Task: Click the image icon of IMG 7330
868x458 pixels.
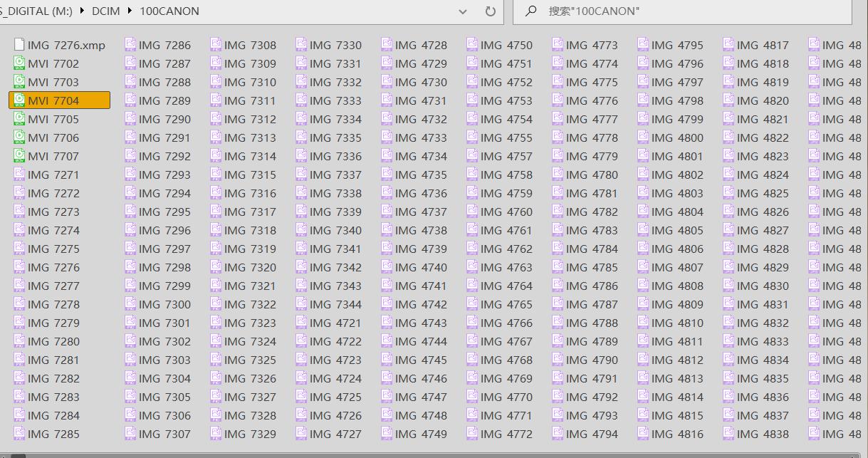Action: pyautogui.click(x=301, y=45)
